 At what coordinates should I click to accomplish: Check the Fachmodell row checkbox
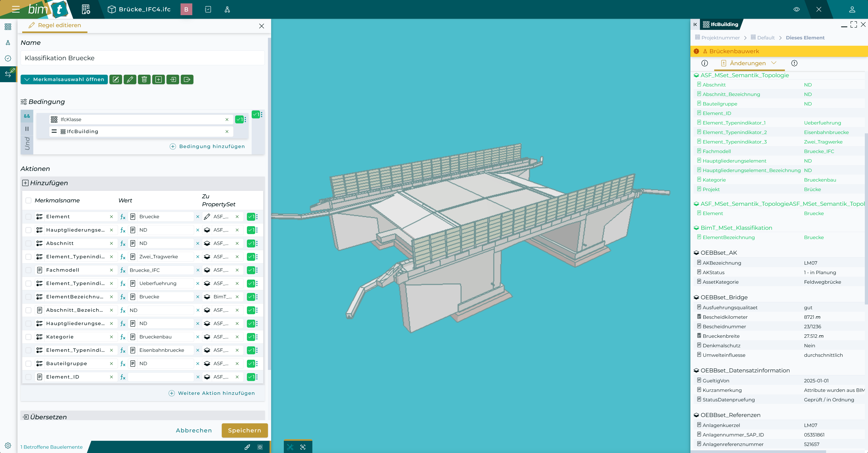(x=29, y=270)
